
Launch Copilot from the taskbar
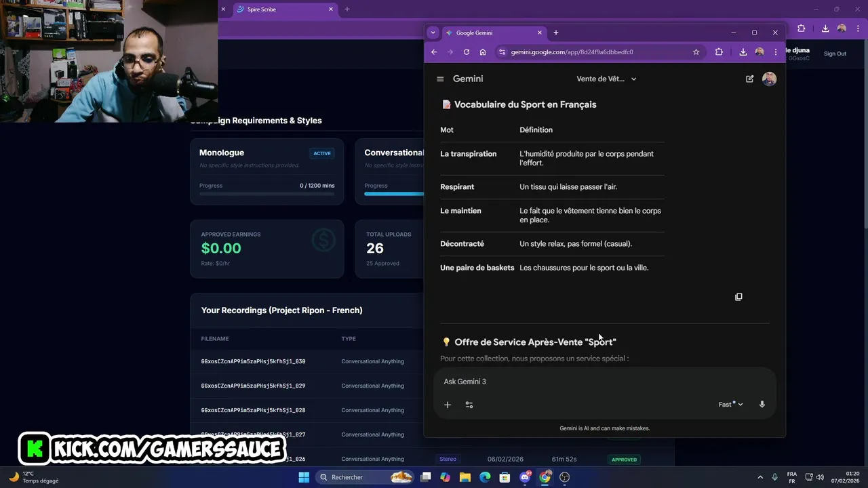point(445,477)
